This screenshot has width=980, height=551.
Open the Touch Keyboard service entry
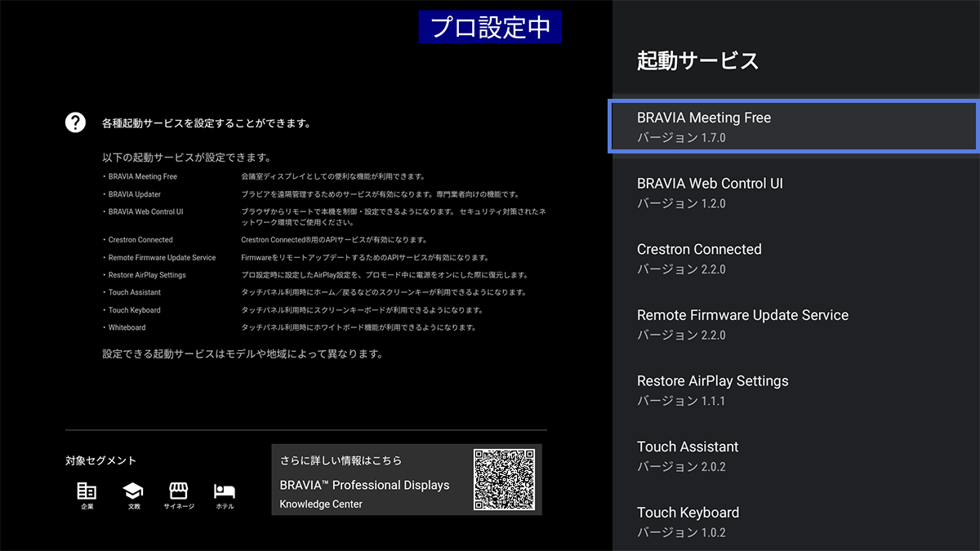pyautogui.click(x=792, y=521)
